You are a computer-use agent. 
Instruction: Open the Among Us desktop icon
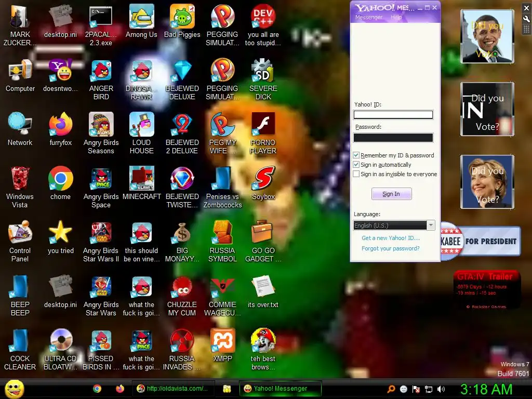coord(141,21)
